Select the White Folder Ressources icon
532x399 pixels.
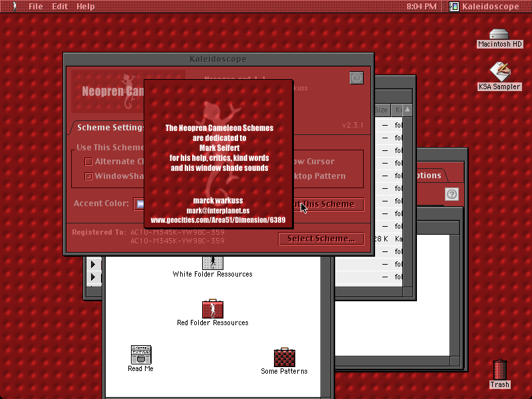coord(213,263)
